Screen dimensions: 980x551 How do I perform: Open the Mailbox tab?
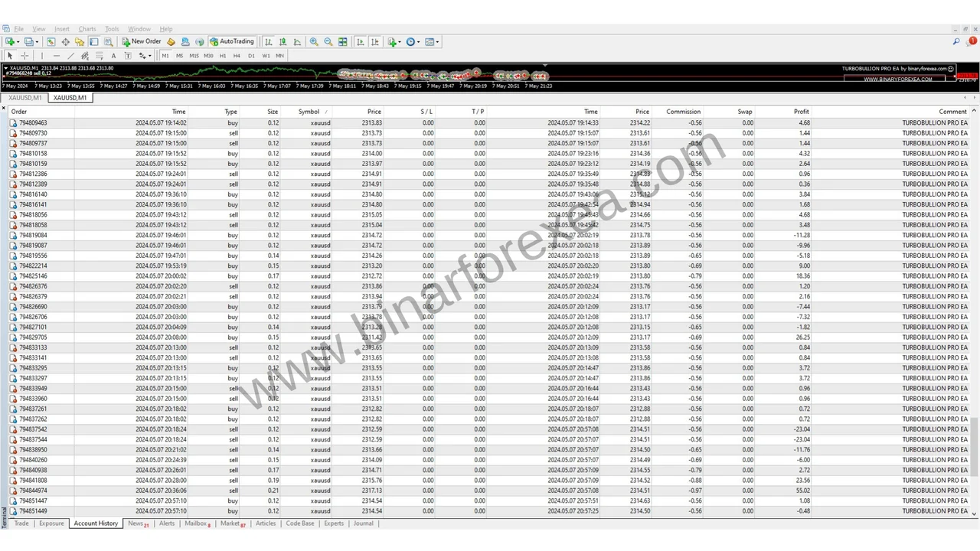[197, 523]
